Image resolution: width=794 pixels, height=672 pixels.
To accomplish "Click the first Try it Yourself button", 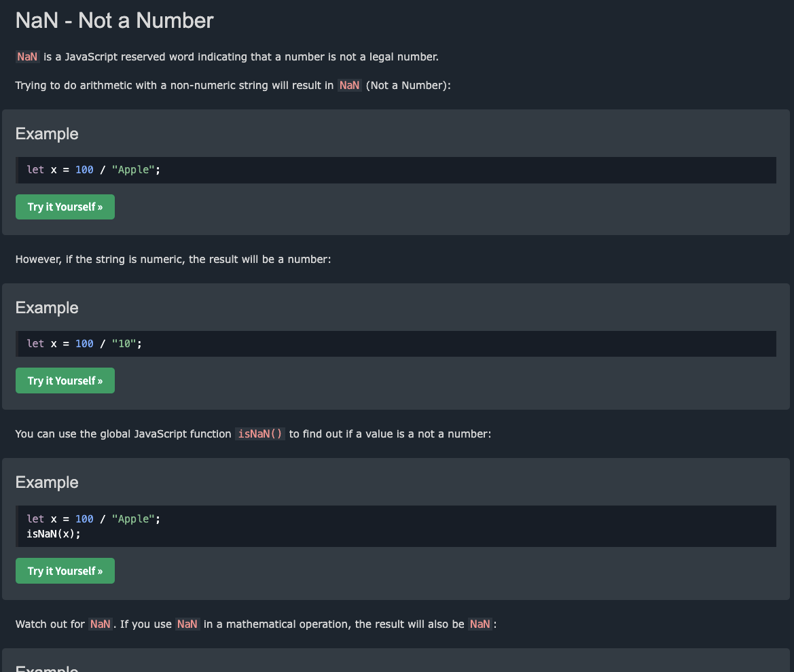I will [65, 207].
